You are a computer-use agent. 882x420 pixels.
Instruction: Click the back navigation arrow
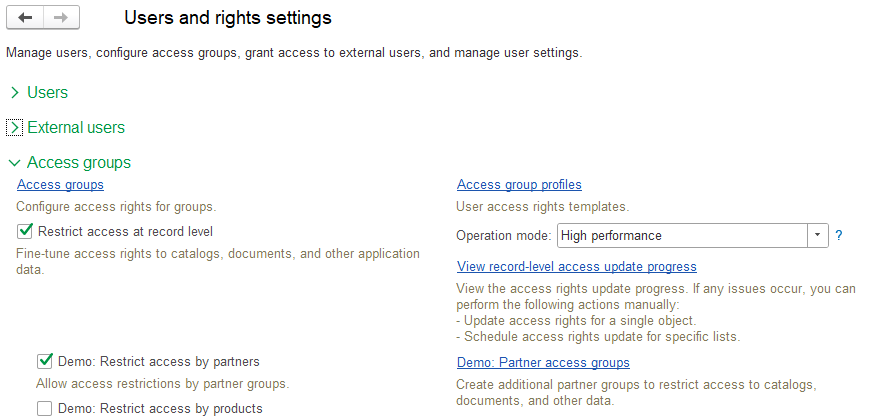tap(25, 18)
